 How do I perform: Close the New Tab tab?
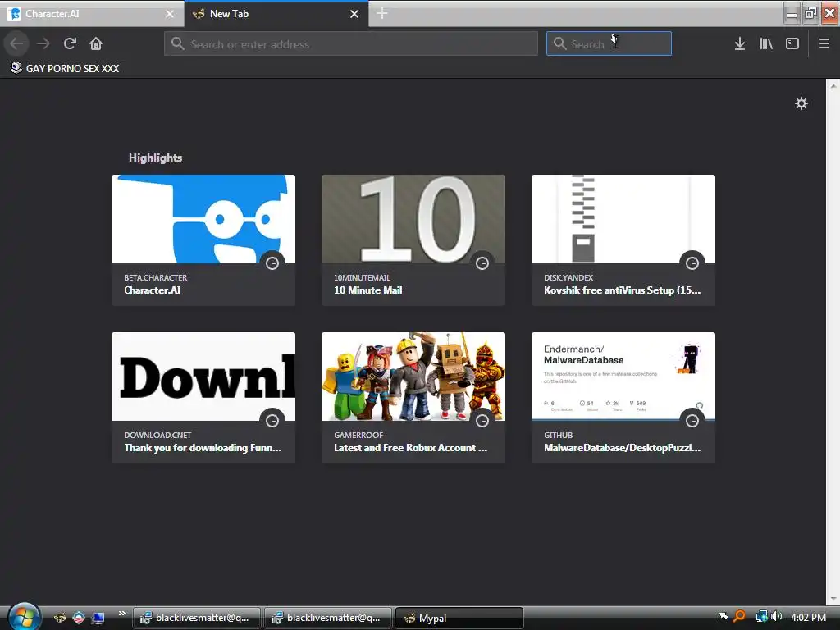[x=354, y=14]
